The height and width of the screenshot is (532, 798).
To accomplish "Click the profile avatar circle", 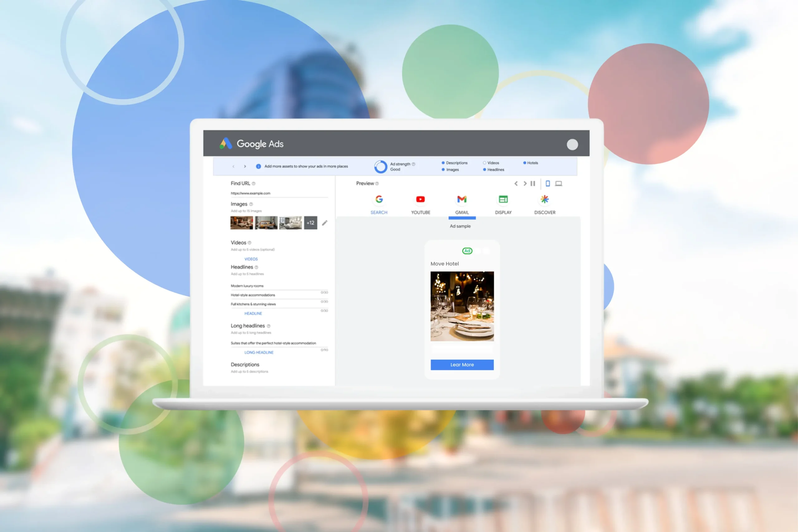I will point(572,145).
